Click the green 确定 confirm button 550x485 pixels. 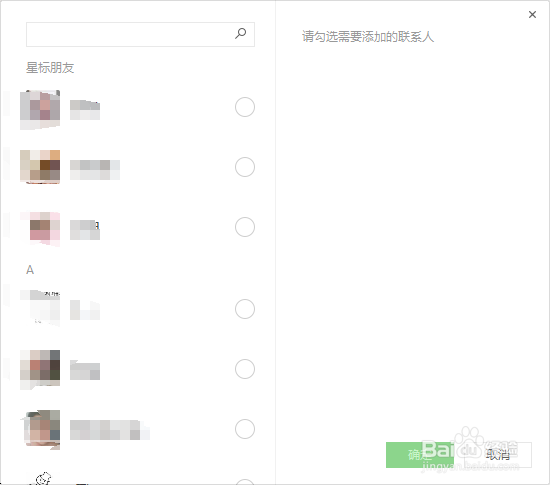[x=420, y=455]
